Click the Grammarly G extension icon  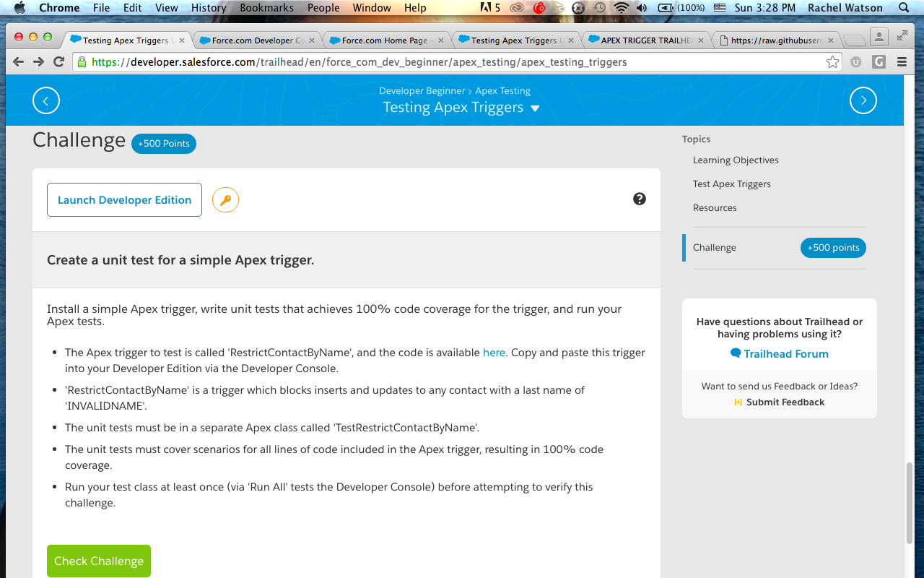coord(879,62)
